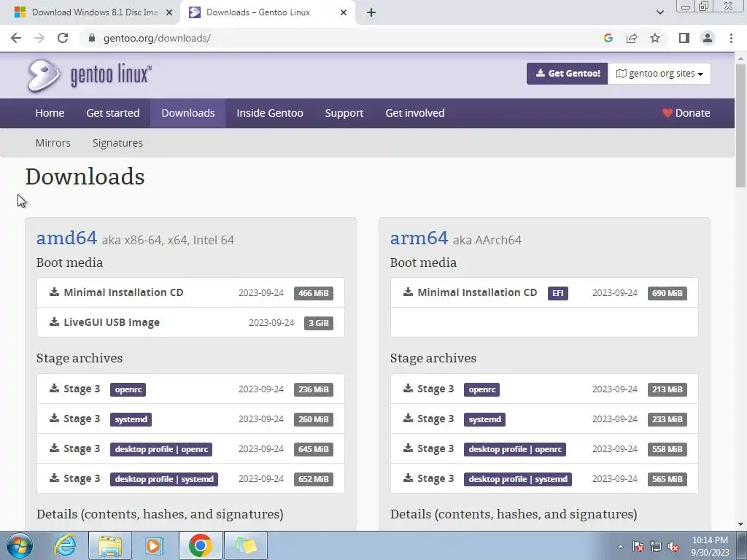Image resolution: width=747 pixels, height=560 pixels.
Task: View site info via the lock icon
Action: (x=92, y=38)
